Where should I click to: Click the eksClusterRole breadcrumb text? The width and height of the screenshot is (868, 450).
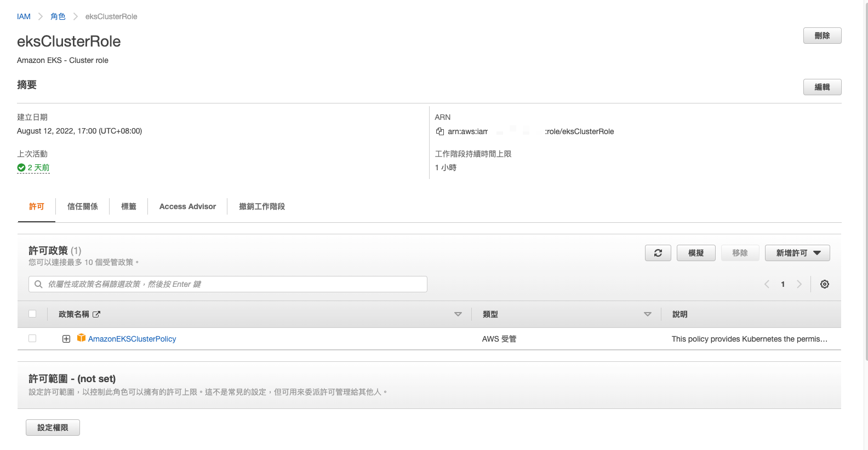[111, 16]
